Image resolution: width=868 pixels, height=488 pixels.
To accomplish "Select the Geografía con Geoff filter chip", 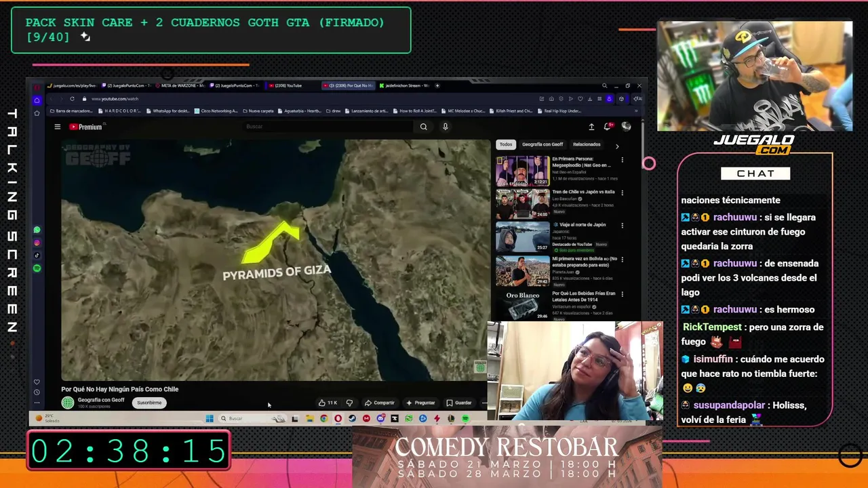I will coord(542,144).
